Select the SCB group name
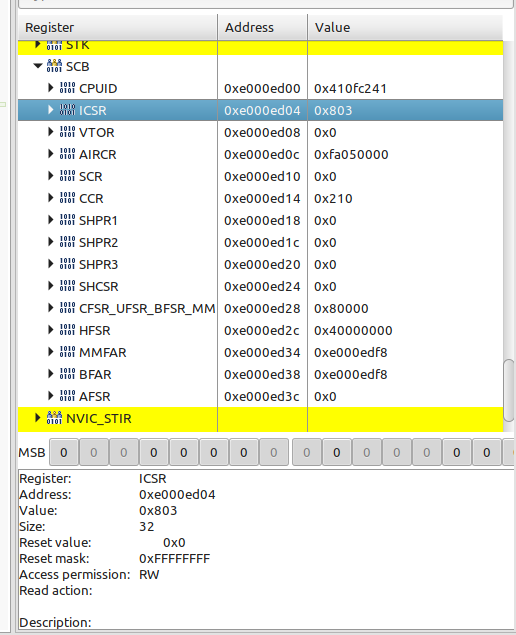The height and width of the screenshot is (635, 516). click(x=78, y=66)
